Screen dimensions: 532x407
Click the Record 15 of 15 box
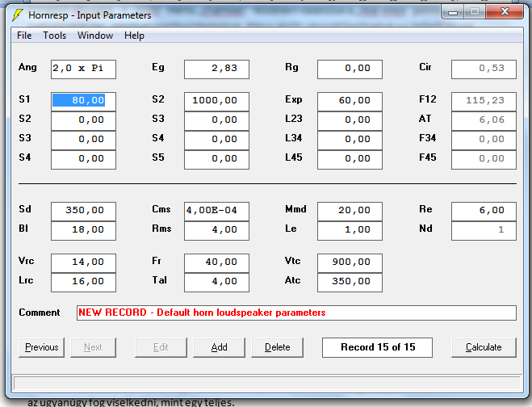point(377,347)
